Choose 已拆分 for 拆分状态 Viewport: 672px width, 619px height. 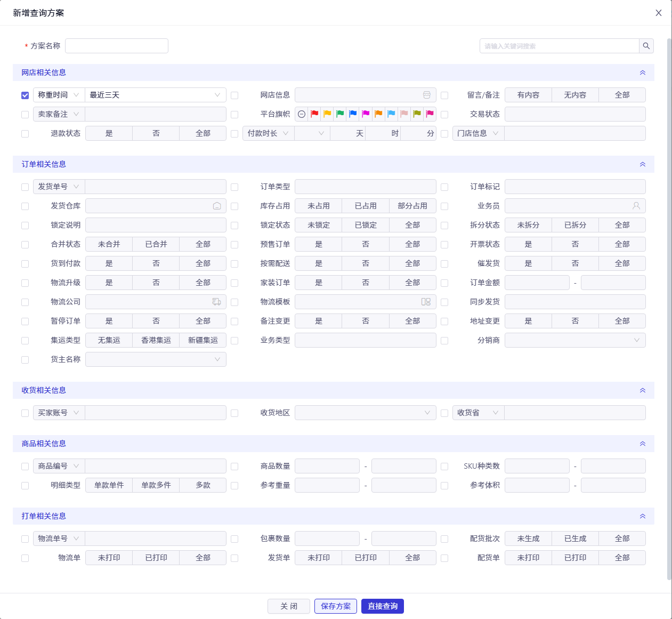(x=575, y=225)
